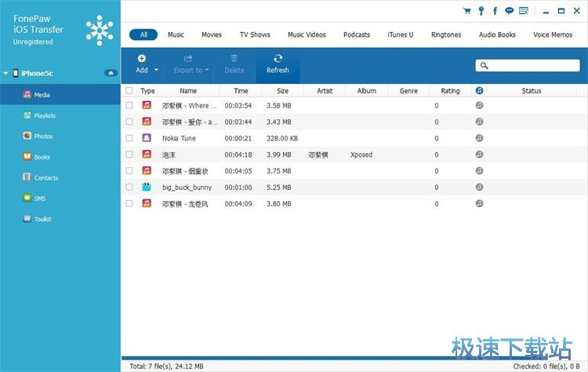The width and height of the screenshot is (588, 372).
Task: Click movie clapper icon of big_buck_bunny
Action: [147, 187]
